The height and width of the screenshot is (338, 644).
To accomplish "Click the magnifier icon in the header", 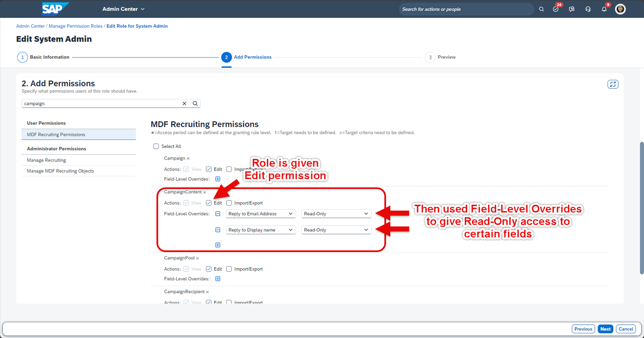I will 541,9.
